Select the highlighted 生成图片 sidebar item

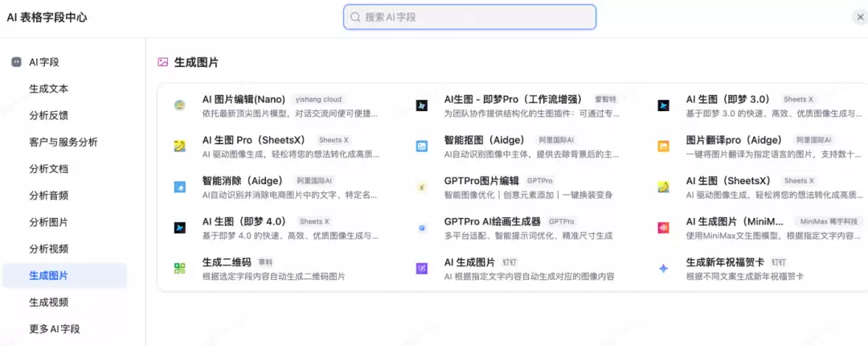pos(65,275)
